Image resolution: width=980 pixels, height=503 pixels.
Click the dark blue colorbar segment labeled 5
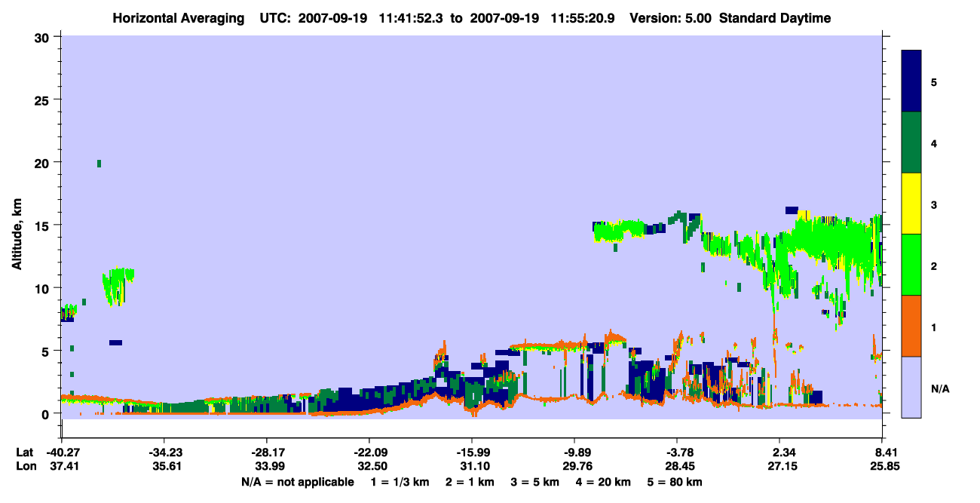(x=911, y=81)
